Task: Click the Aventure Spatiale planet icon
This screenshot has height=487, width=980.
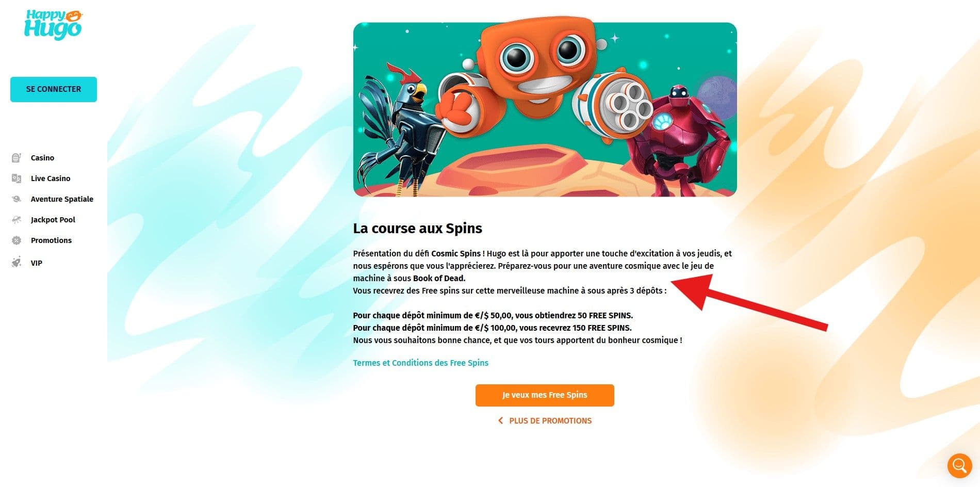Action: (17, 199)
